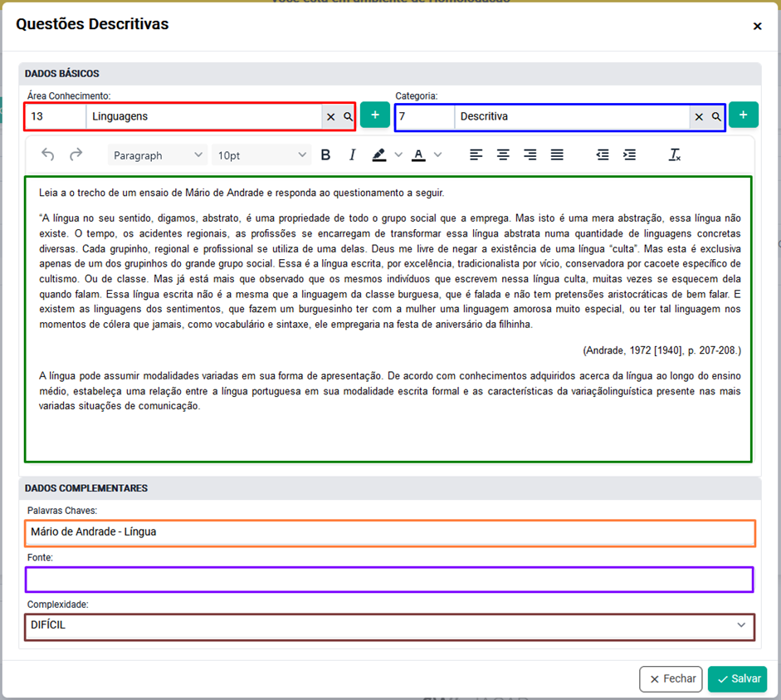The image size is (781, 700).
Task: Add a new Área Conhecimento
Action: pyautogui.click(x=375, y=115)
